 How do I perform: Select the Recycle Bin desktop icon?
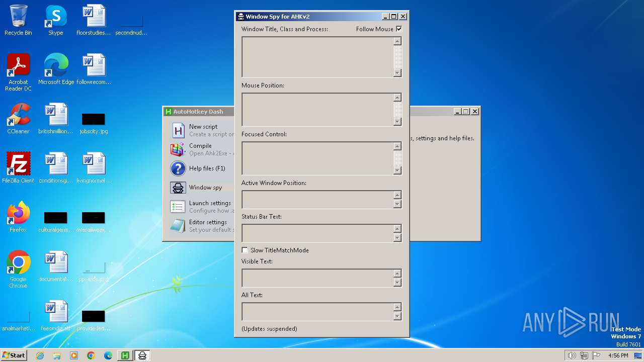coord(18,20)
